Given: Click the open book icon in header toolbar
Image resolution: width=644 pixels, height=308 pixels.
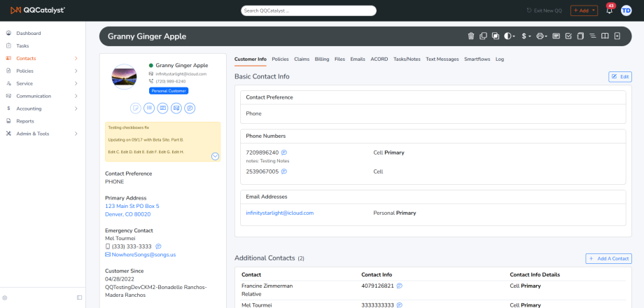Looking at the screenshot, I should pyautogui.click(x=605, y=36).
